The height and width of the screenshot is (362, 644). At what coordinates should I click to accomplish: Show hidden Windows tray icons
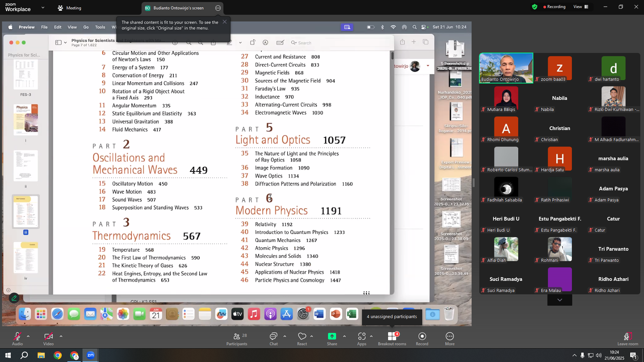tap(574, 355)
